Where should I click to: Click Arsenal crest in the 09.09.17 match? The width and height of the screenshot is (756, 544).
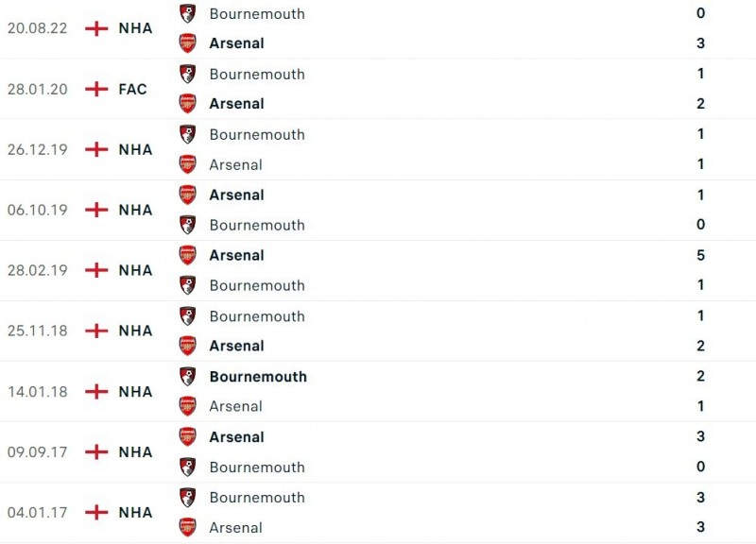click(187, 436)
